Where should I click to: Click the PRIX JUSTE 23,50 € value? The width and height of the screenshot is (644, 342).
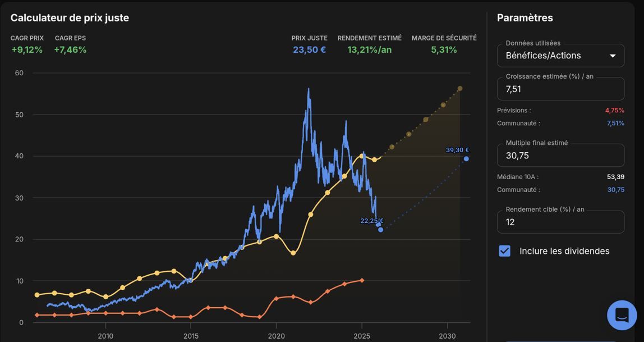310,50
